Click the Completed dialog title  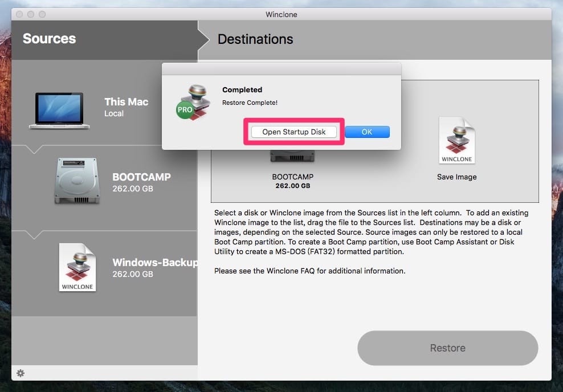[x=242, y=90]
